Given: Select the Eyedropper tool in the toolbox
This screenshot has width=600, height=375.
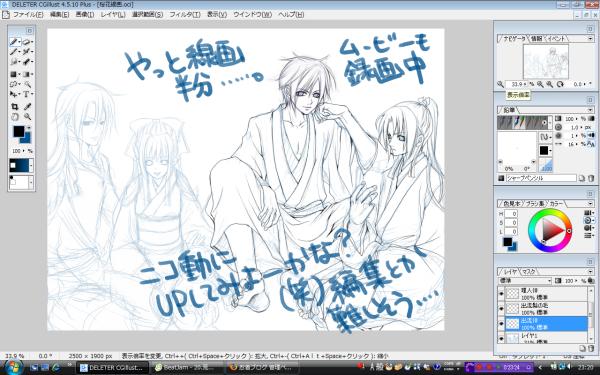Looking at the screenshot, I should pos(27,106).
